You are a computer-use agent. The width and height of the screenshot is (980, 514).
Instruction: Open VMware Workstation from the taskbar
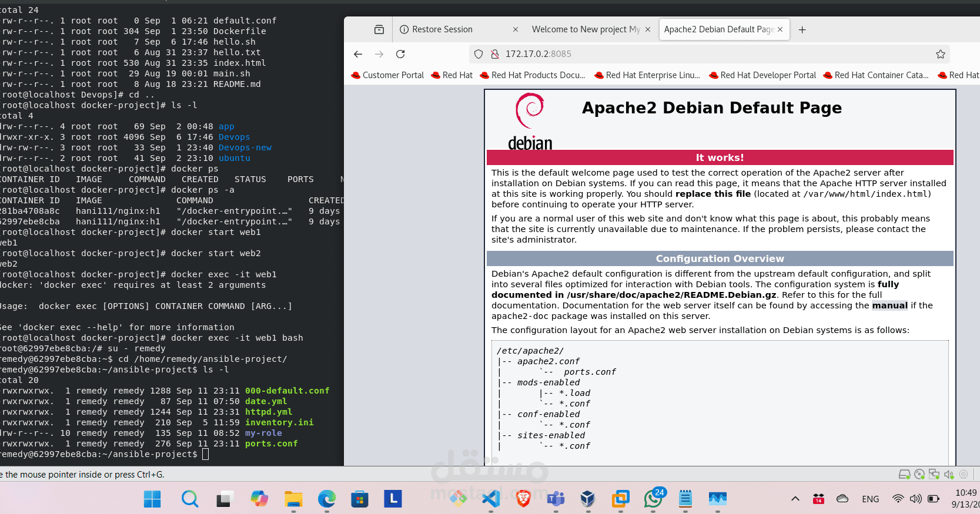620,499
